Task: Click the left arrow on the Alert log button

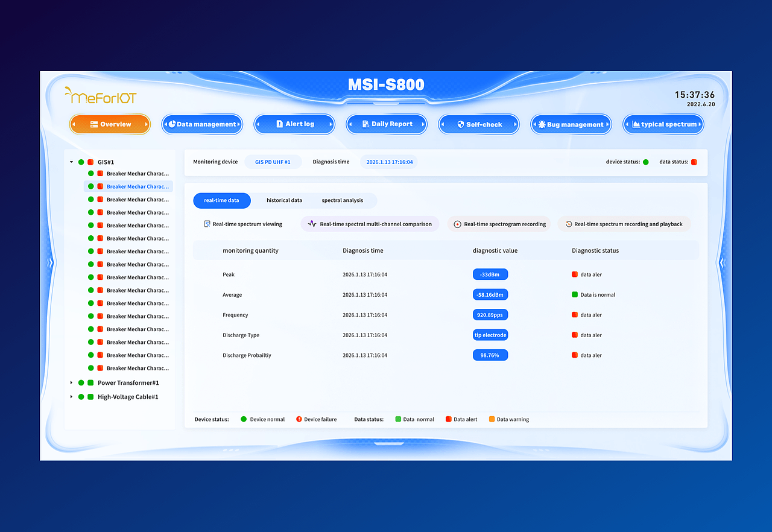Action: [259, 124]
